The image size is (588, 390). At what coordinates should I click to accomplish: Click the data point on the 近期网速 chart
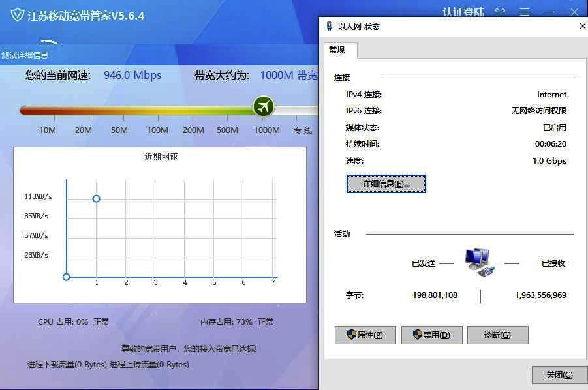96,198
